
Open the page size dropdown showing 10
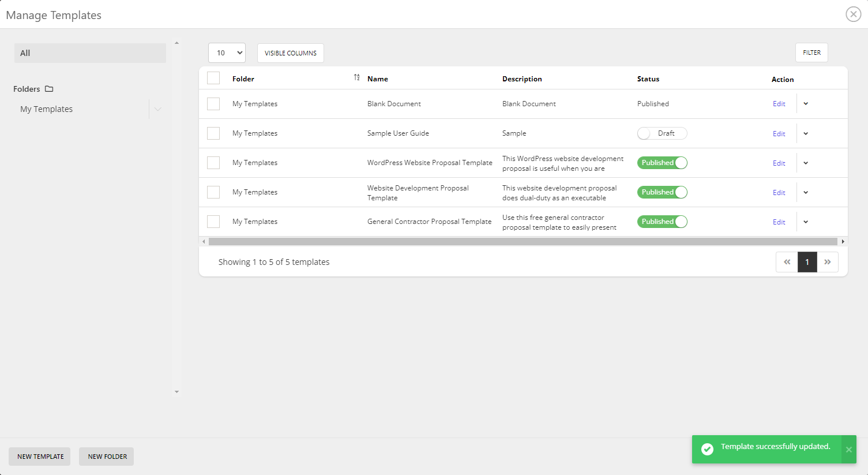(x=227, y=53)
